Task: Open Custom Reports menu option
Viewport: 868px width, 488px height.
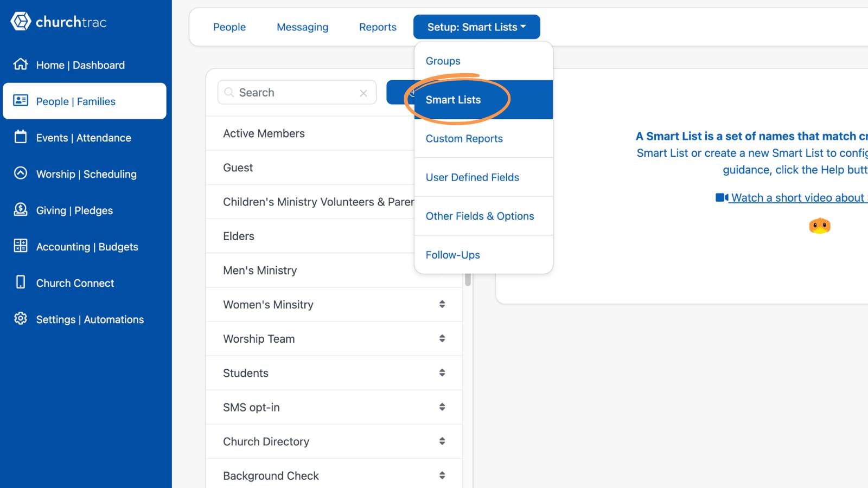Action: (x=483, y=138)
